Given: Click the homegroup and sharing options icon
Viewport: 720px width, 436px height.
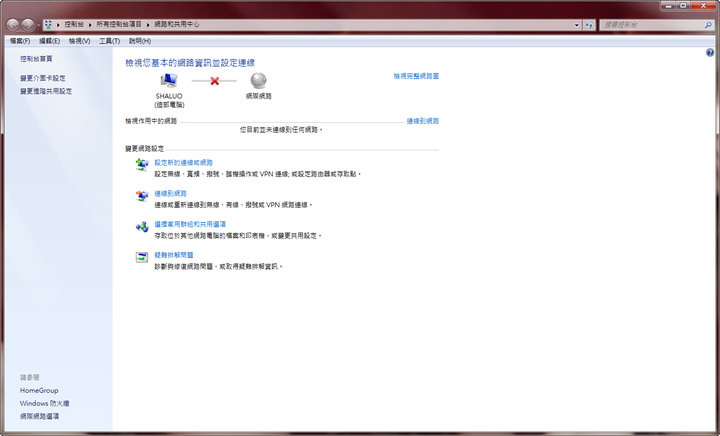Looking at the screenshot, I should click(142, 226).
